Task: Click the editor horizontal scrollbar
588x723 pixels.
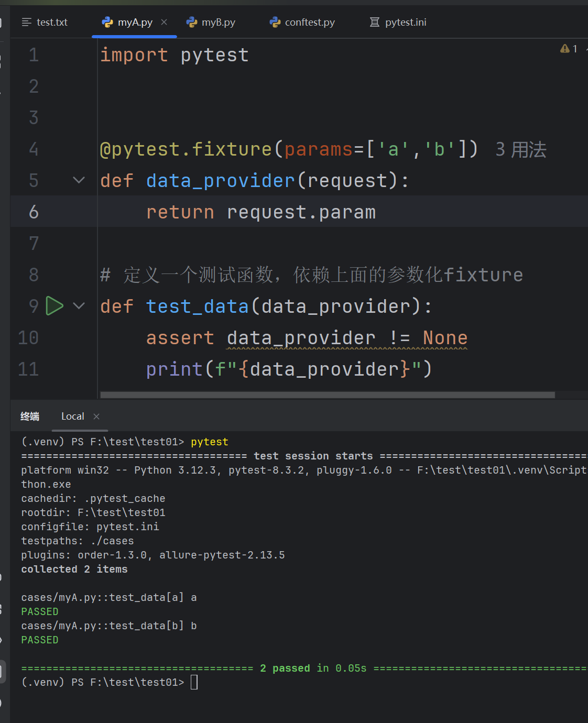Action: [x=328, y=395]
